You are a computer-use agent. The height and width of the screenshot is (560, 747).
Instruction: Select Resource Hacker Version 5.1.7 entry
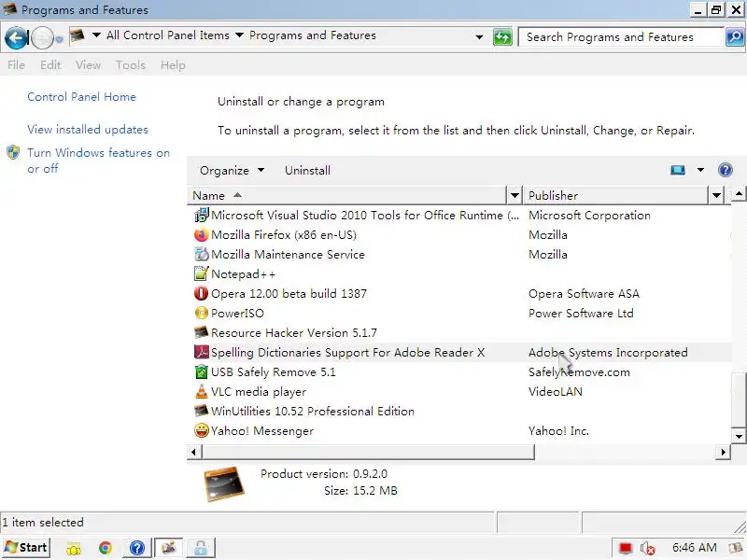click(294, 333)
